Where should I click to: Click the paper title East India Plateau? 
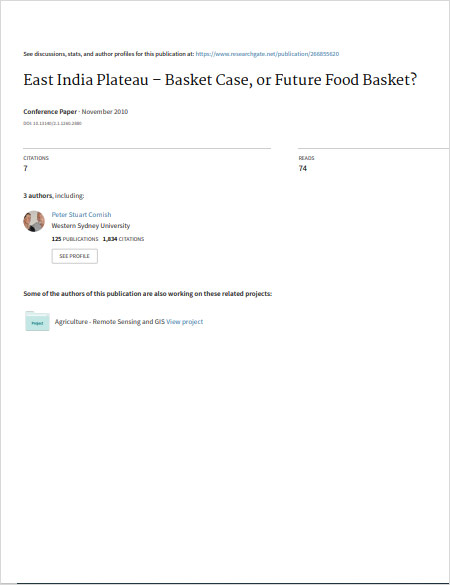(x=220, y=80)
